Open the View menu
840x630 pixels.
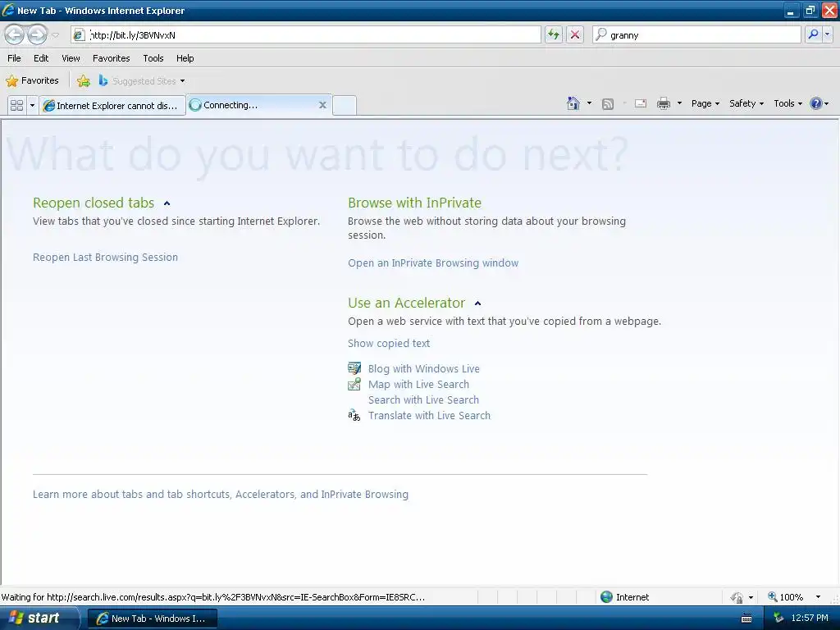pos(71,58)
